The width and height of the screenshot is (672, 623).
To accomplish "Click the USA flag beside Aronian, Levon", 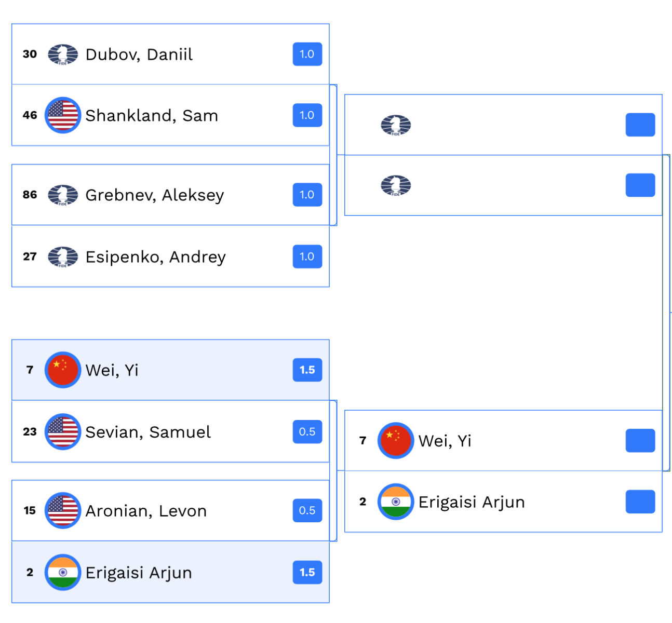I will 63,511.
